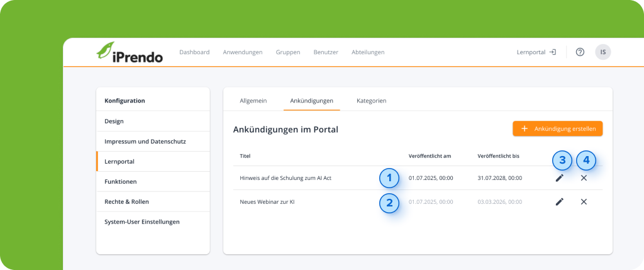Open the help question mark icon
This screenshot has height=270, width=644.
pyautogui.click(x=580, y=52)
